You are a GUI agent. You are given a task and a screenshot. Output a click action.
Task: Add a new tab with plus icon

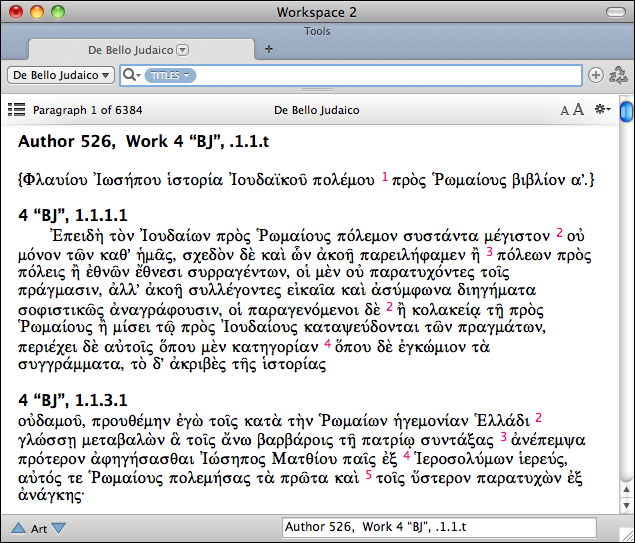click(269, 49)
